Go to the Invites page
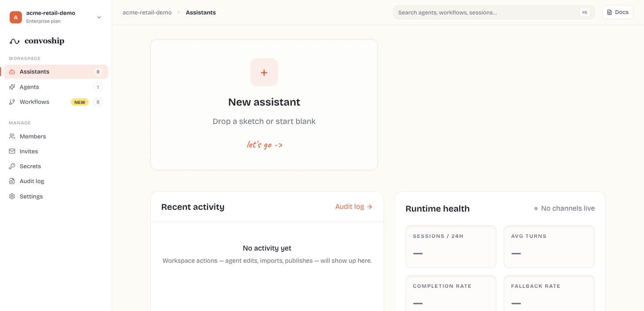The height and width of the screenshot is (311, 644). point(56,152)
